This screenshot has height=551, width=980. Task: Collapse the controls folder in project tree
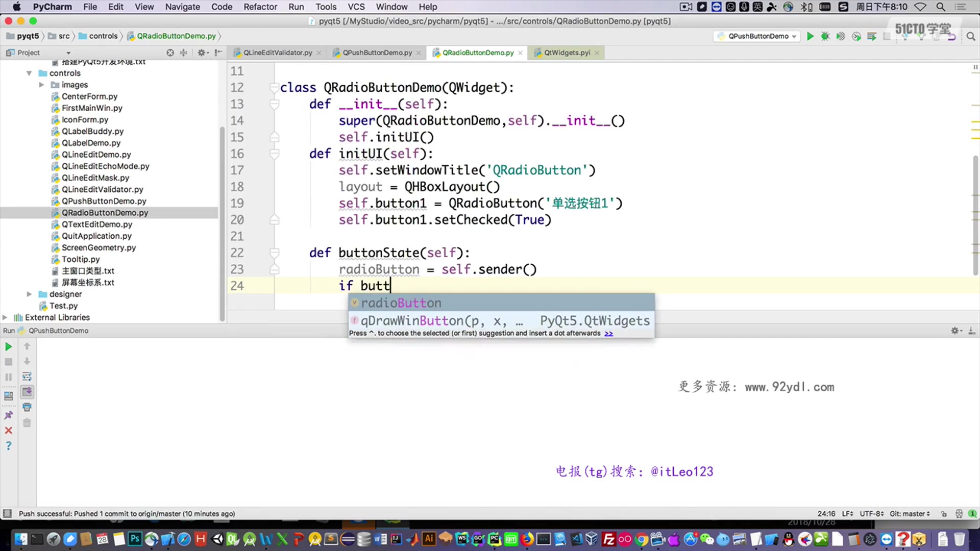29,73
